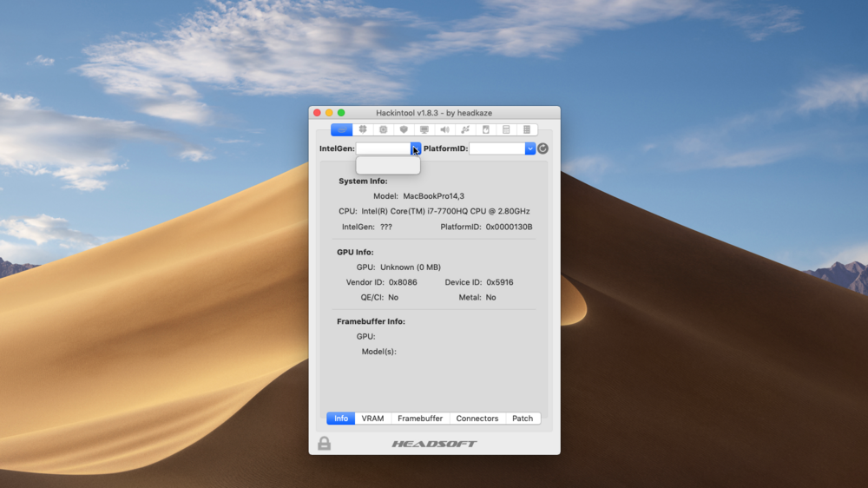Screen dimensions: 868x488
Task: Open the hard disk Disks icon
Action: (x=486, y=129)
